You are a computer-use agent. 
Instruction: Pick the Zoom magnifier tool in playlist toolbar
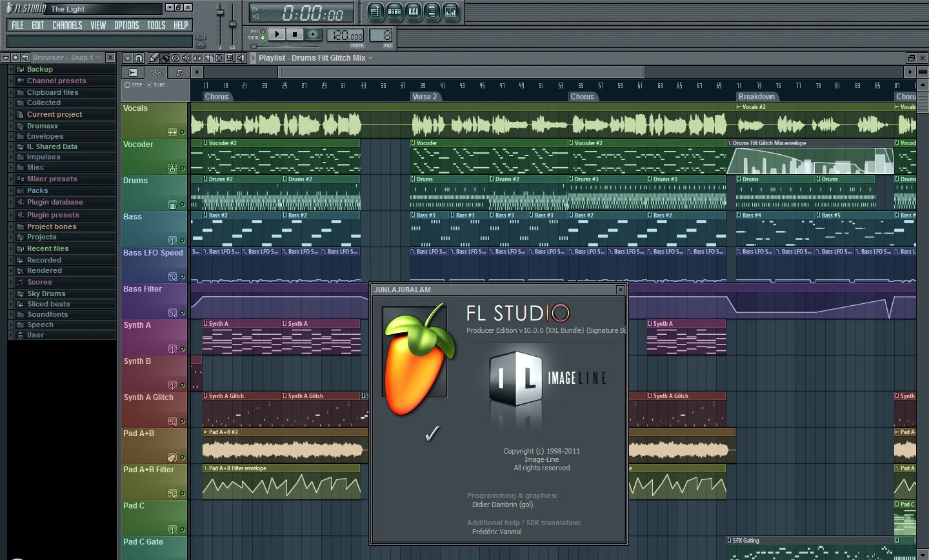pyautogui.click(x=230, y=58)
